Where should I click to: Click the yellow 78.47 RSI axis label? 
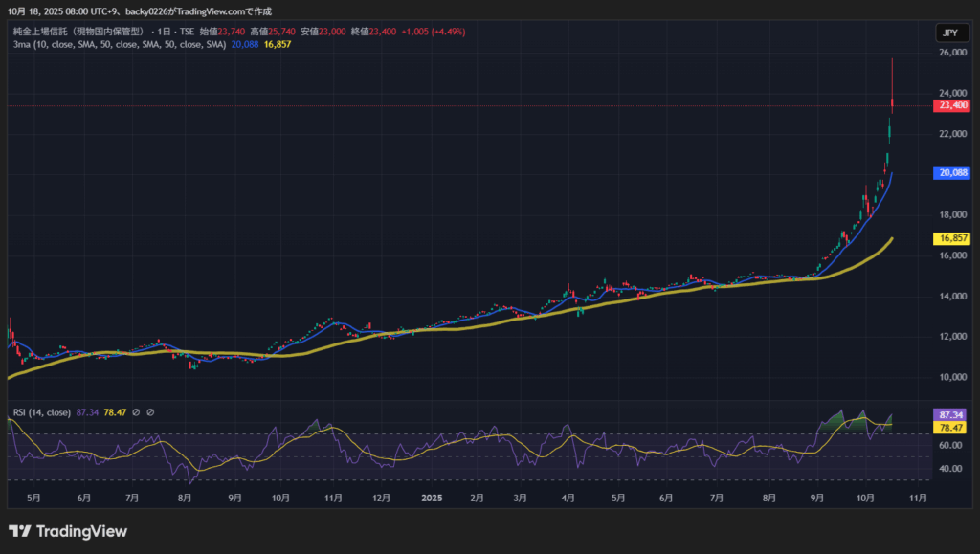[x=949, y=429]
